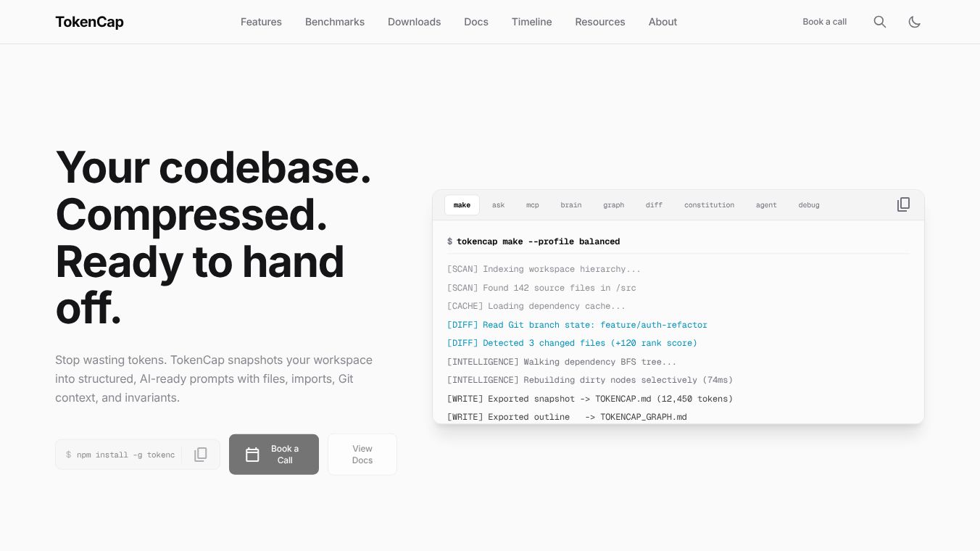Click the View Docs button
This screenshot has height=551, width=980.
click(362, 455)
